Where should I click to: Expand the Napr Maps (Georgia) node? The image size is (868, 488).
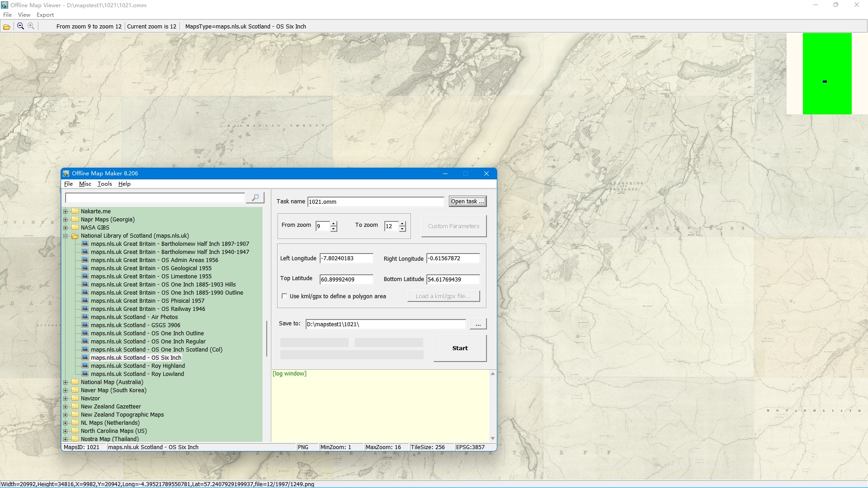[x=66, y=220]
